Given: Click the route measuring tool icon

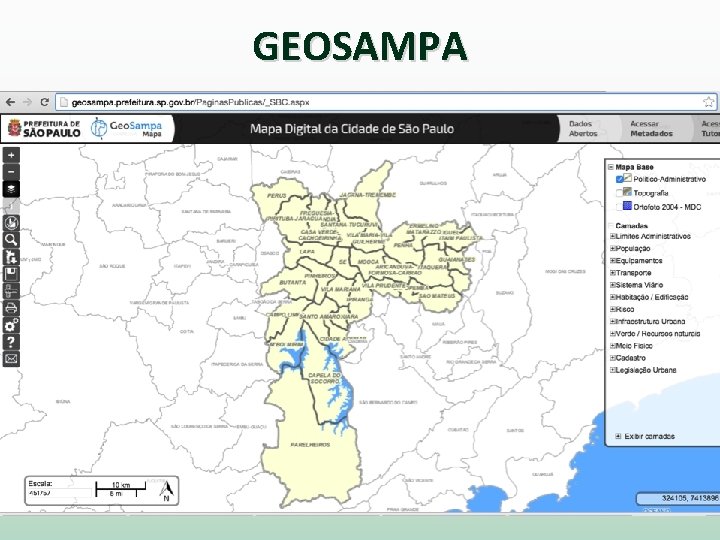Looking at the screenshot, I should [x=11, y=291].
